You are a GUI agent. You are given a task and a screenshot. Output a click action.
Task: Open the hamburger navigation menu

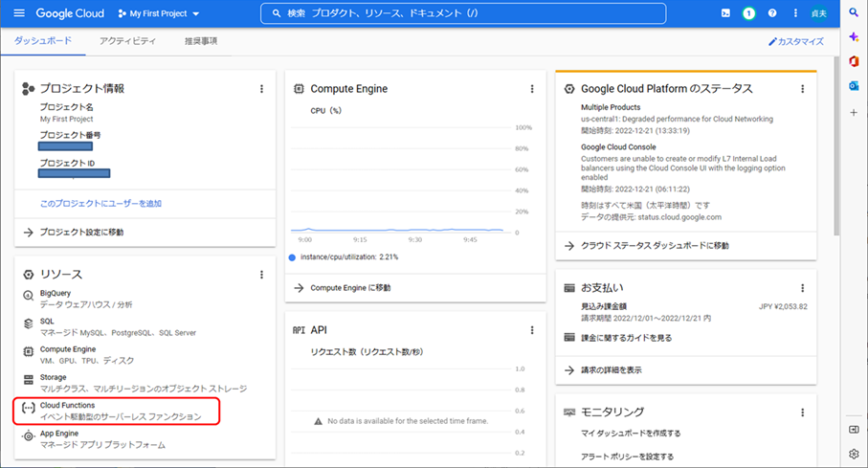(18, 14)
